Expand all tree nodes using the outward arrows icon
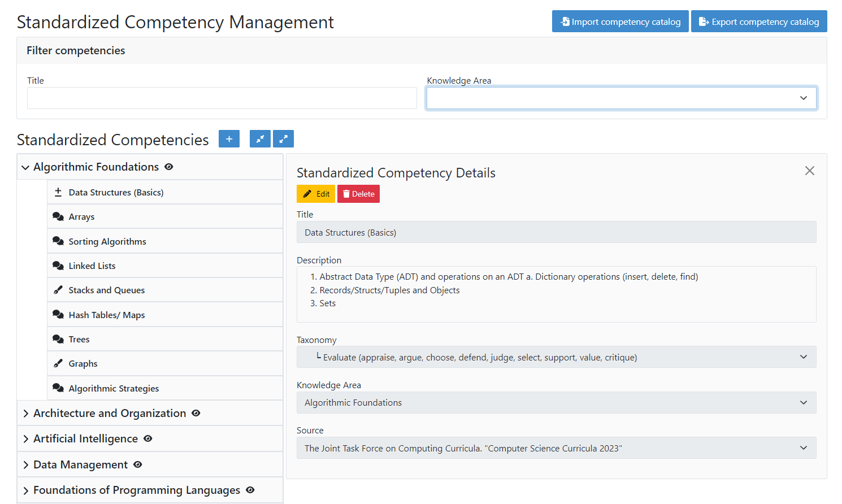The width and height of the screenshot is (842, 504). tap(283, 138)
